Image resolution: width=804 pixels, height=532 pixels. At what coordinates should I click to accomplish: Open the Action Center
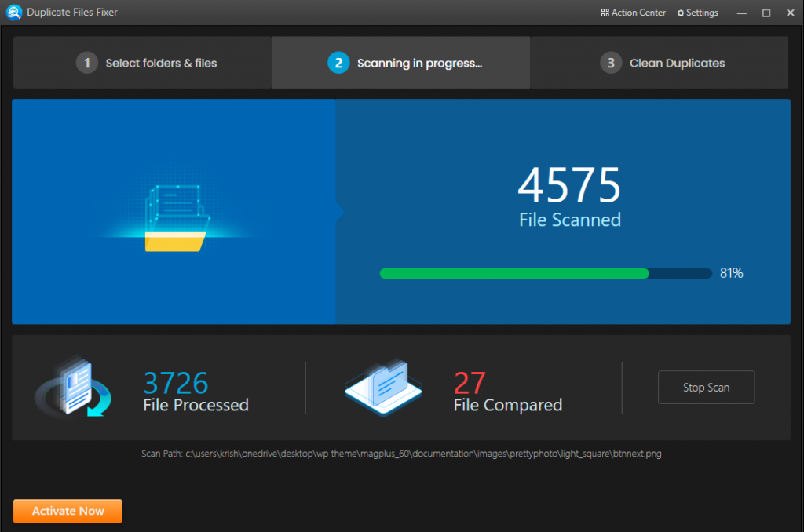634,13
